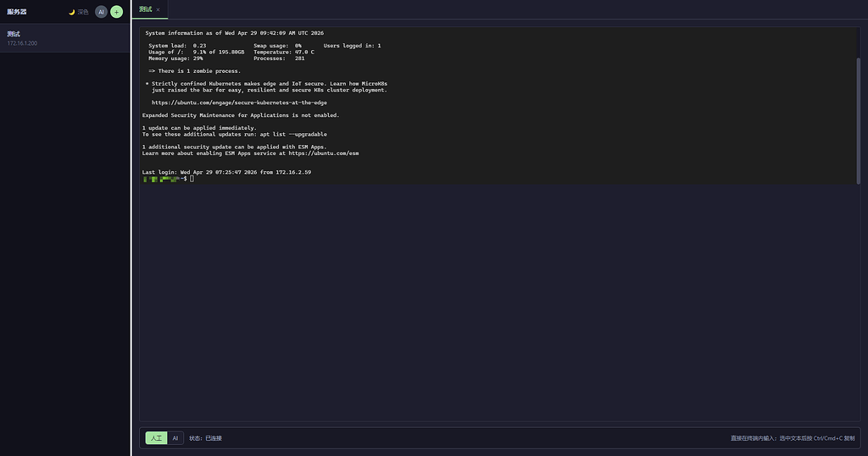Click the 深色 theme label
The image size is (868, 456).
point(83,12)
